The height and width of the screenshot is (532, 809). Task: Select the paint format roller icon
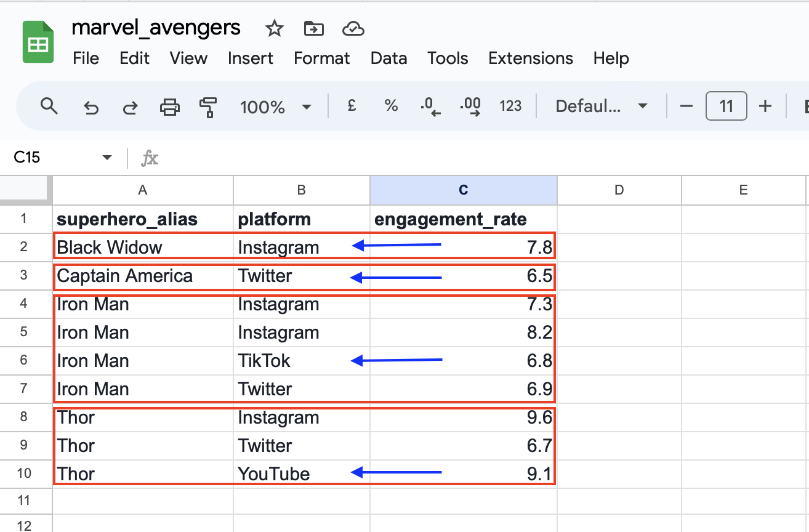tap(208, 107)
